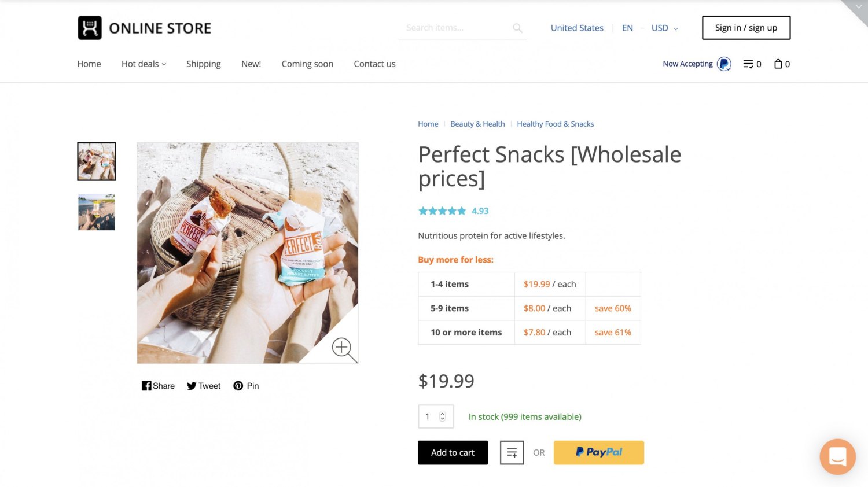Image resolution: width=868 pixels, height=487 pixels.
Task: Open the USD currency dropdown
Action: pyautogui.click(x=663, y=28)
